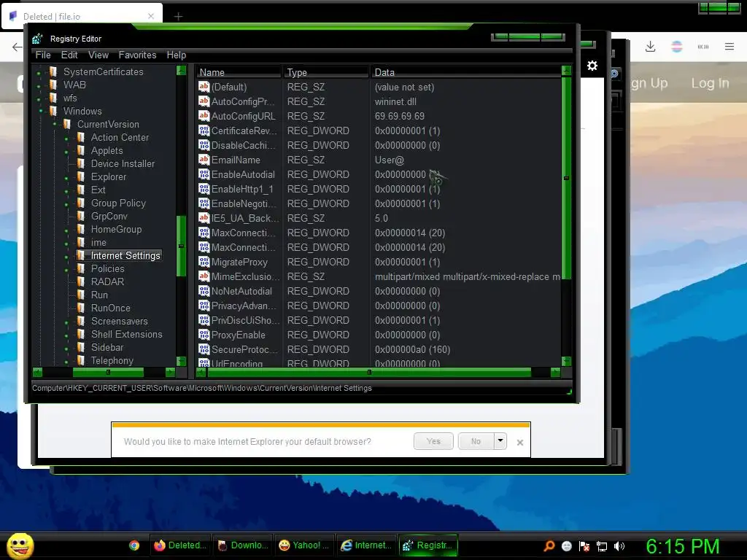Viewport: 747px width, 560px height.
Task: Open the browser hamburger menu
Action: (x=729, y=46)
